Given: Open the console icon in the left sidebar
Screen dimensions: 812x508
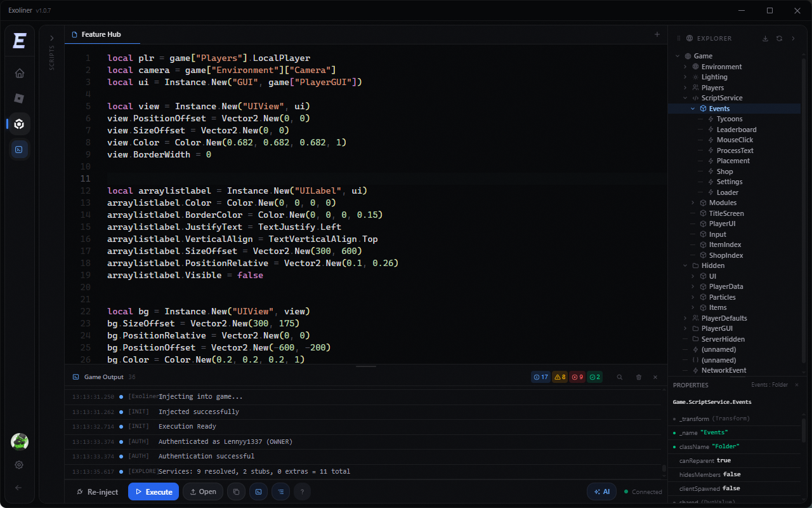Looking at the screenshot, I should (19, 149).
